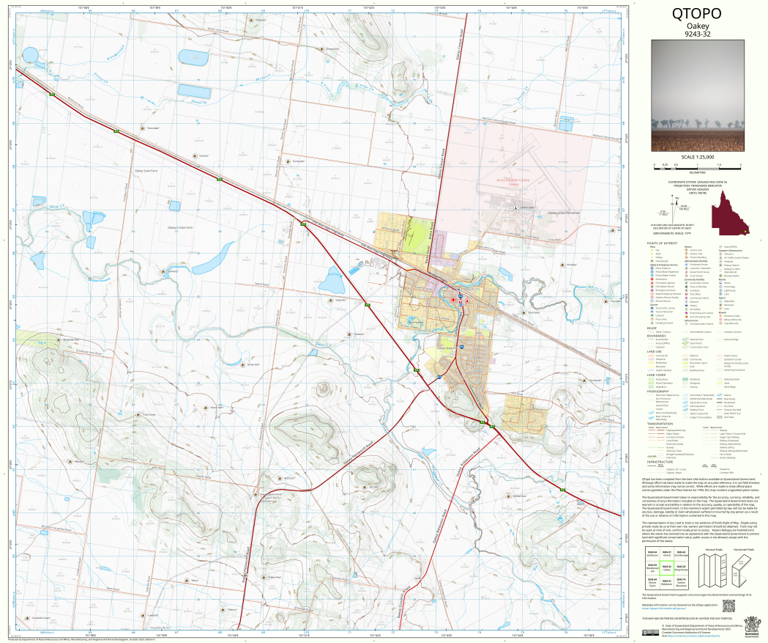Open the foggy field cover photo
This screenshot has height=643, width=768.
697,95
